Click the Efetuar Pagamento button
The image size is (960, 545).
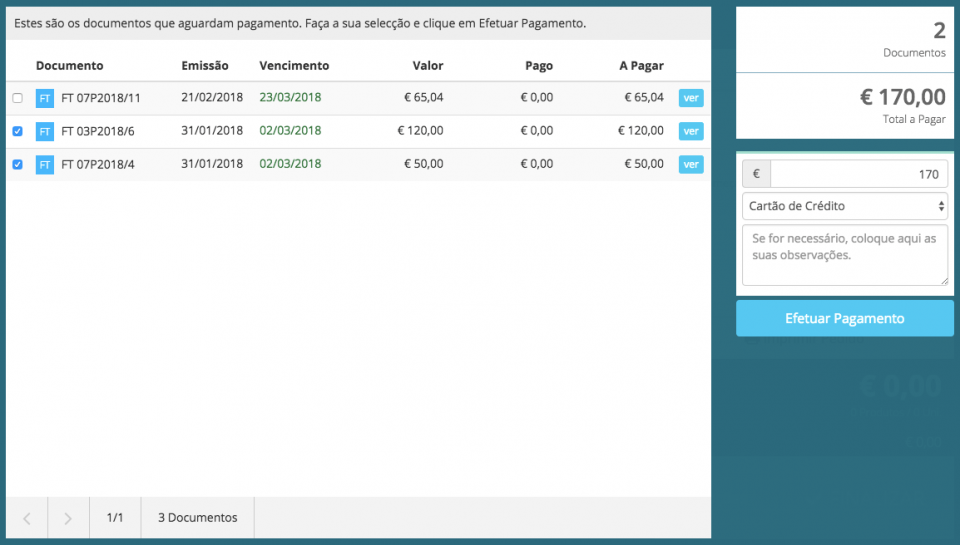coord(845,319)
